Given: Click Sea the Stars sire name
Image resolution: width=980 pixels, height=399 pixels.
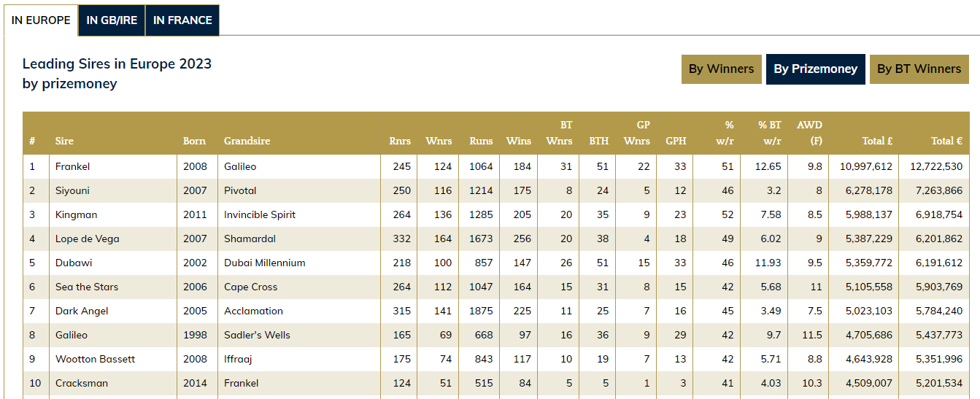Looking at the screenshot, I should point(86,287).
